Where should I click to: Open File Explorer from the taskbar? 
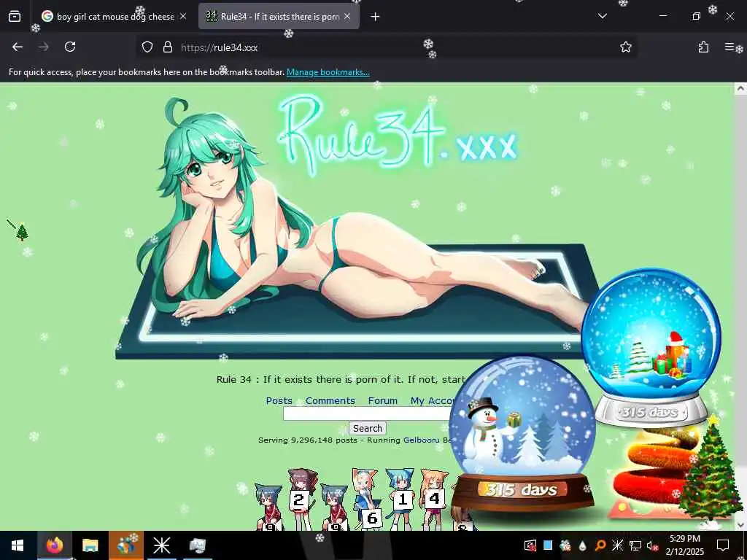pos(90,545)
